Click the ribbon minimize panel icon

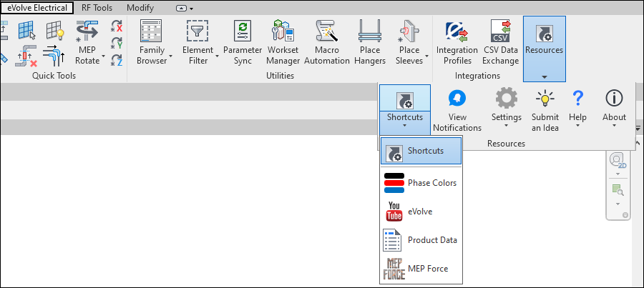pos(181,8)
